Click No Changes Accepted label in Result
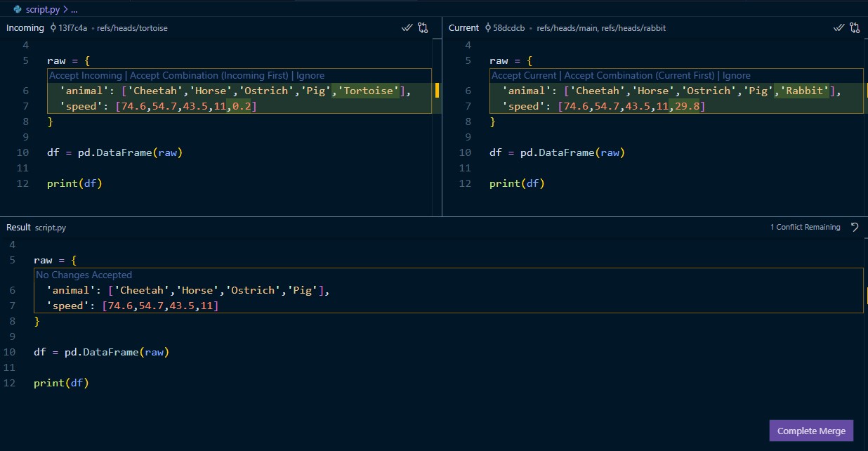 [x=84, y=275]
